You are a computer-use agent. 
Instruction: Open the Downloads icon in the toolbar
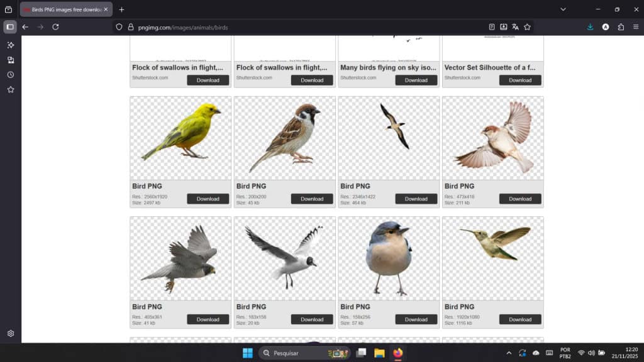[x=590, y=28]
